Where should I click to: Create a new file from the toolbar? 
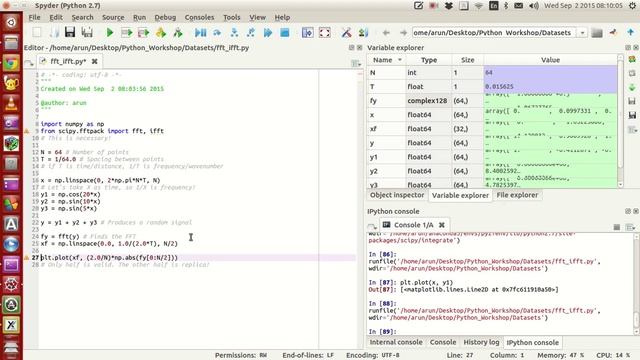[37, 33]
